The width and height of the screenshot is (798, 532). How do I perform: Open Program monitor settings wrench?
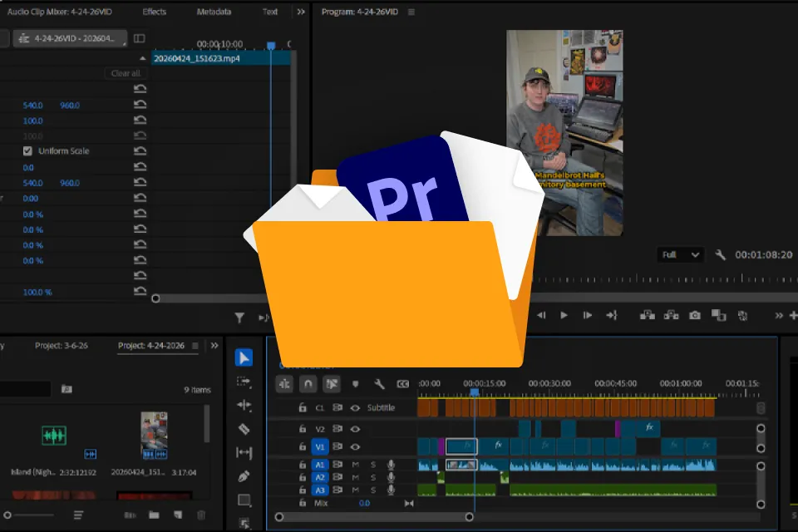[720, 254]
